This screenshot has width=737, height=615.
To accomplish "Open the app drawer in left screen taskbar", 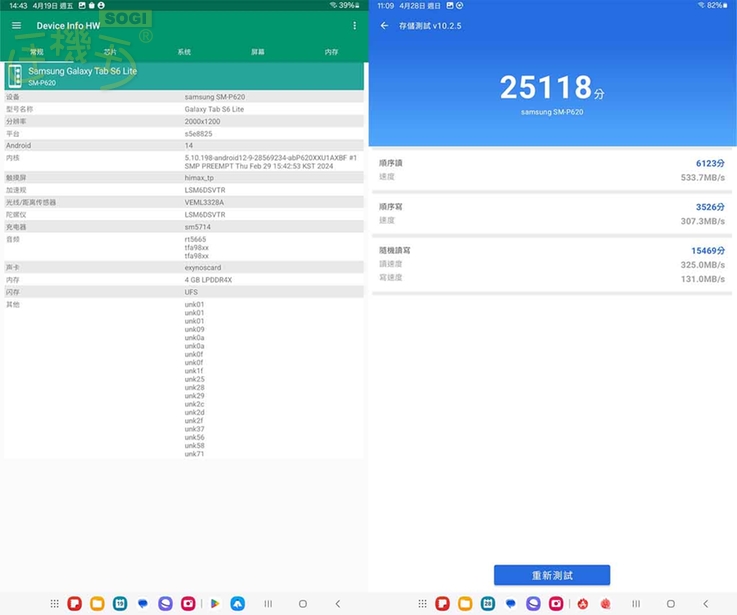I will tap(55, 603).
